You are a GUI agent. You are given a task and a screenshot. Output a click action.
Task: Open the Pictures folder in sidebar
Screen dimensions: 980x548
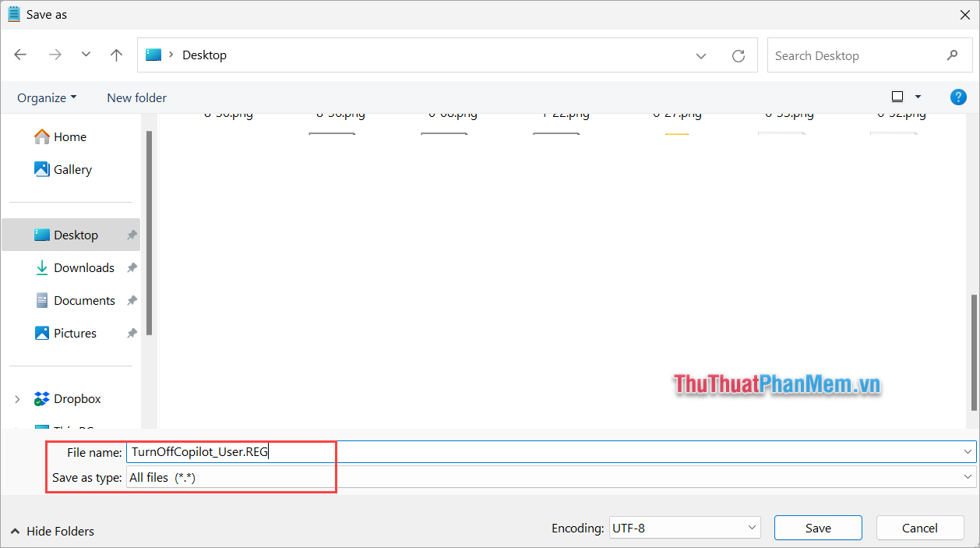tap(75, 333)
